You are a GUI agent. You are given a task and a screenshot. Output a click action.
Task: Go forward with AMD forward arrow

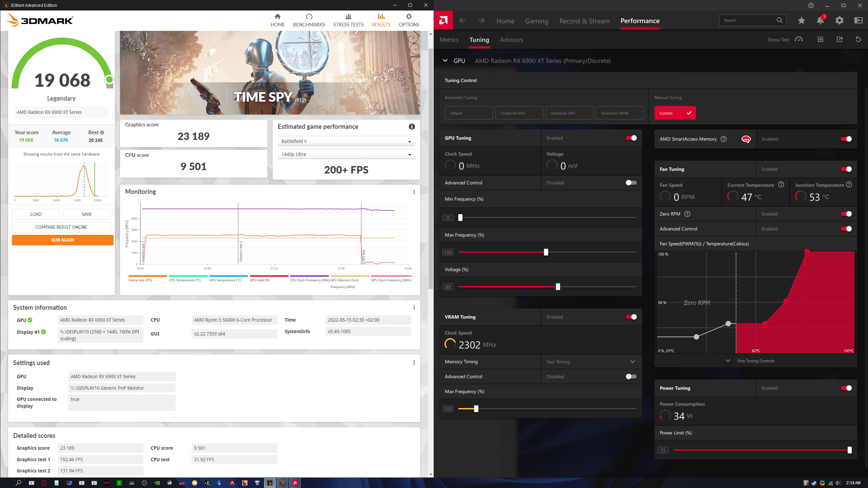click(481, 21)
